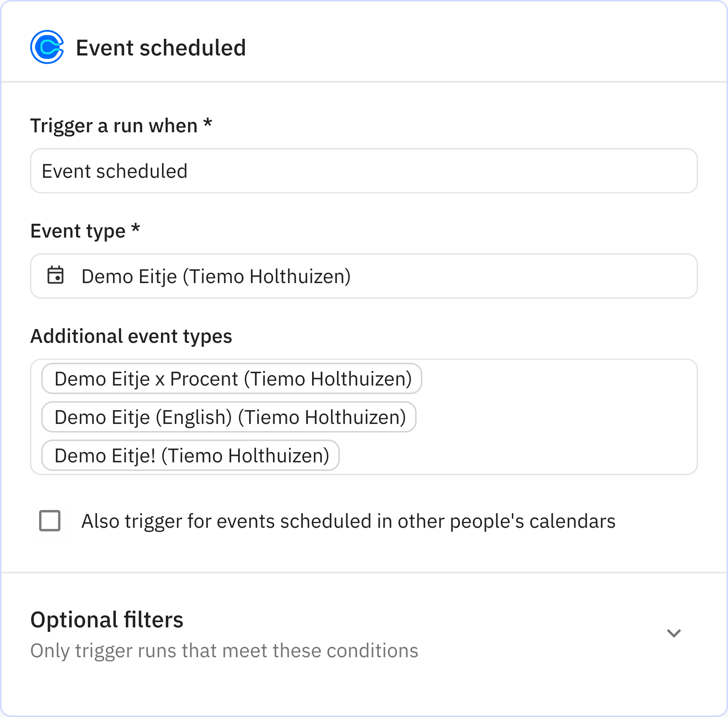Image resolution: width=728 pixels, height=717 pixels.
Task: Select the Demo Eitje! chip
Action: tap(190, 455)
